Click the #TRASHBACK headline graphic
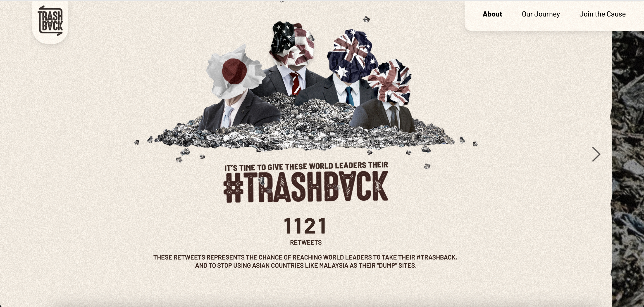 (x=306, y=187)
